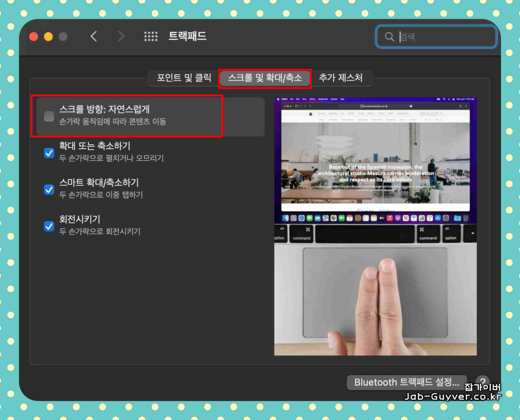Click the gray disabled zoom window button
Image resolution: width=520 pixels, height=420 pixels.
pyautogui.click(x=63, y=36)
